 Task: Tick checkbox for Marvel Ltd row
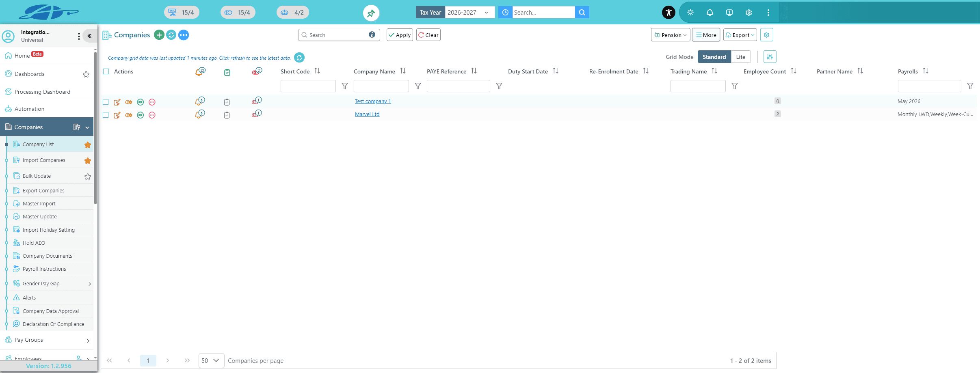point(106,115)
